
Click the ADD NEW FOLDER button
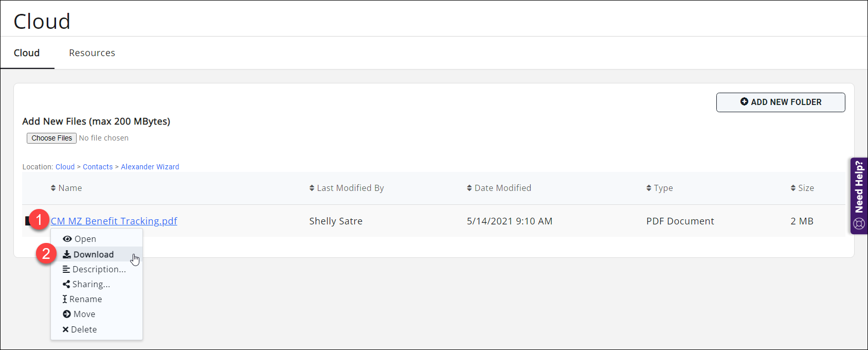[781, 102]
